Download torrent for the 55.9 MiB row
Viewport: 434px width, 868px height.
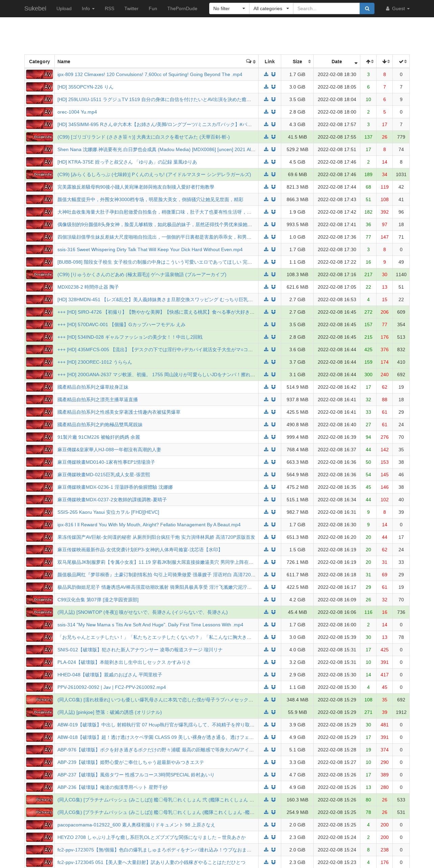click(266, 712)
